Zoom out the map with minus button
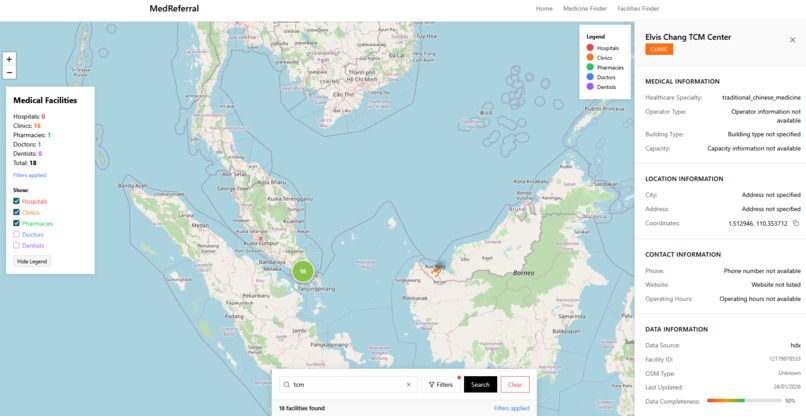Viewport: 806px width, 416px height. 9,73
